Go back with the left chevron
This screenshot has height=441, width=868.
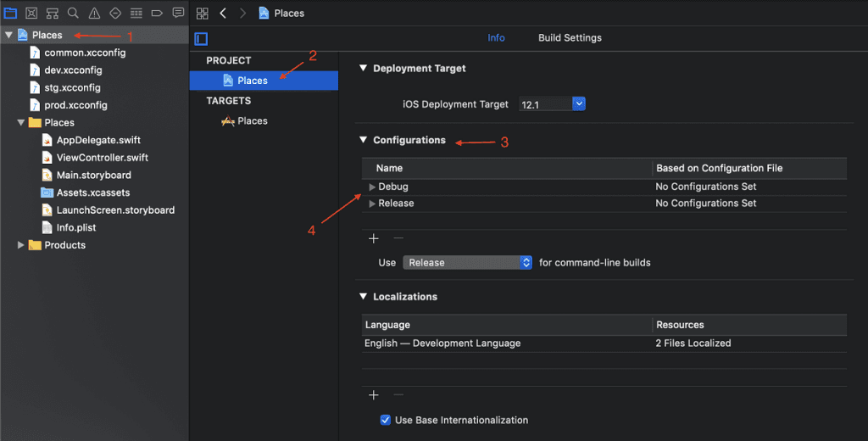[223, 14]
